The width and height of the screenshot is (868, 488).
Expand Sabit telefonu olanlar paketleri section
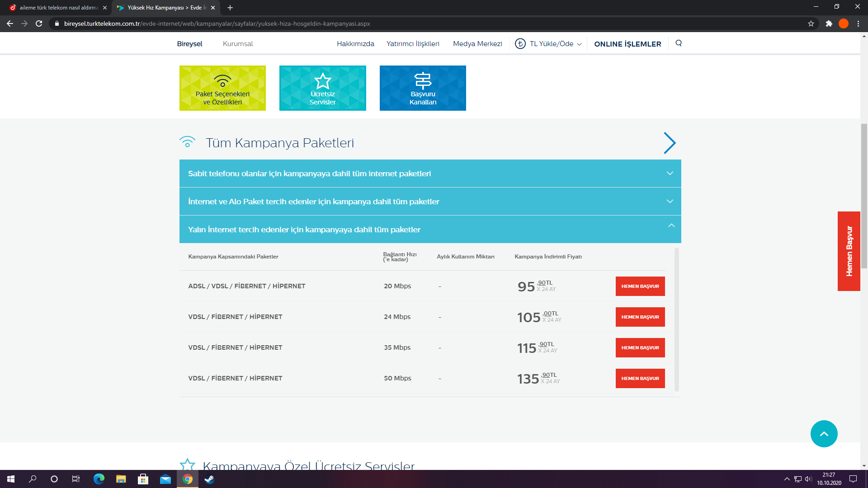tap(430, 174)
